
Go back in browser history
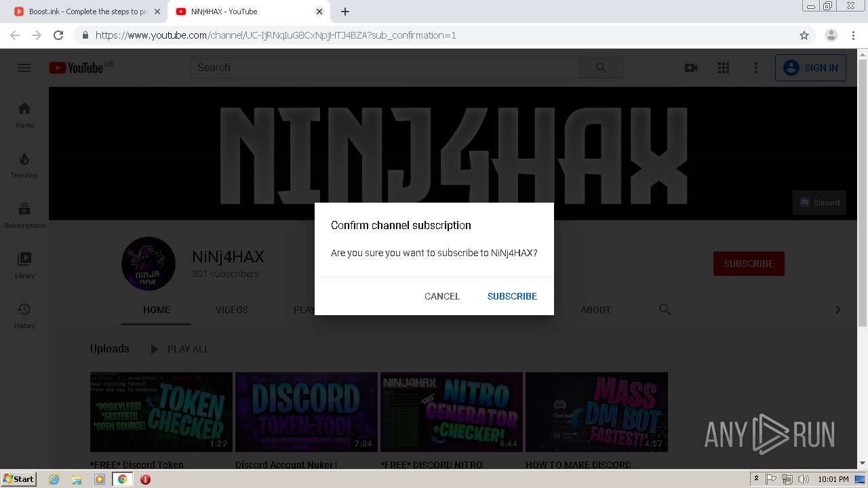(15, 35)
